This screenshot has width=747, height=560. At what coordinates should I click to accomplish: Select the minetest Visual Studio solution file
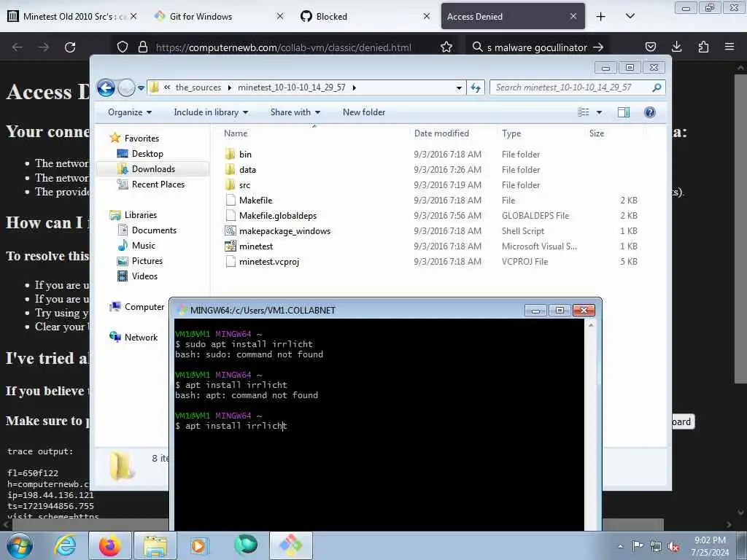(256, 246)
